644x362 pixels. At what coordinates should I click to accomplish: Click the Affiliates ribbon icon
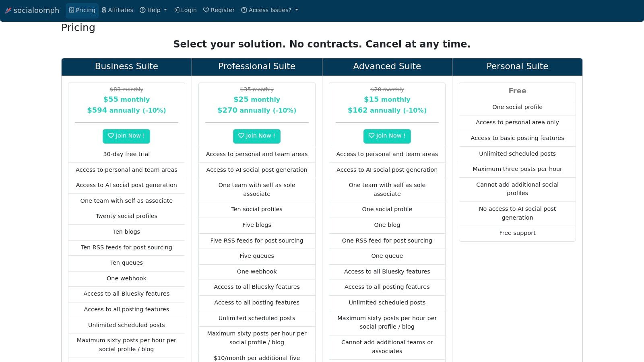tap(104, 10)
